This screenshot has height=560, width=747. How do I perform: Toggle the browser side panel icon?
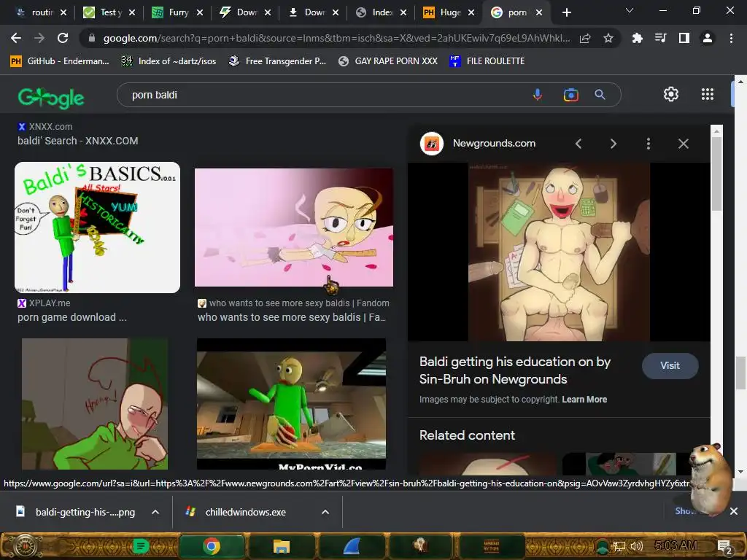[684, 38]
